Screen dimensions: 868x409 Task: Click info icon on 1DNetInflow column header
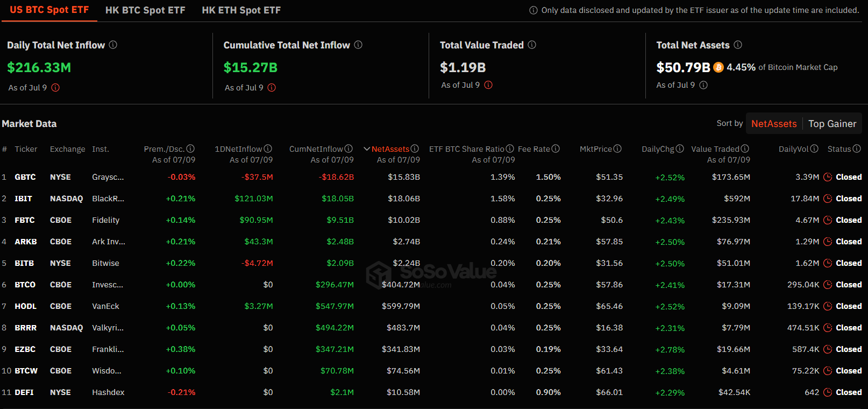(268, 149)
